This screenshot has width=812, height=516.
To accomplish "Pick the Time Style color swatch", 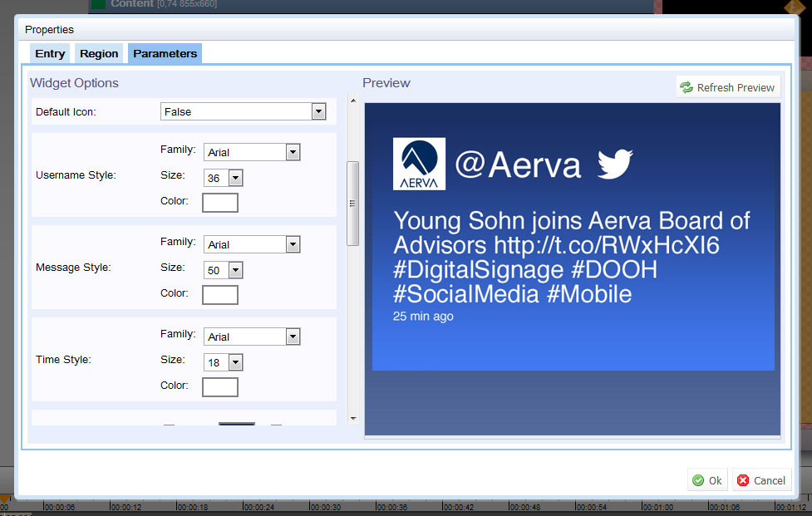I will pos(220,387).
